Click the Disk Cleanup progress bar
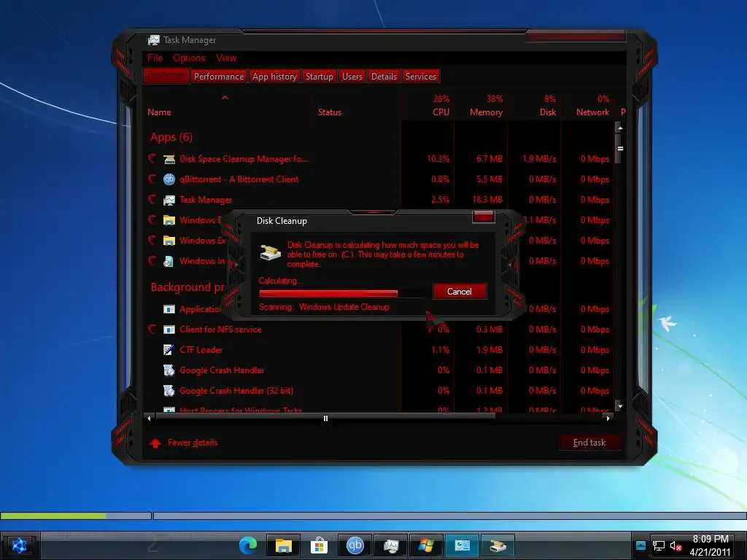Screen dimensions: 747x560 point(341,293)
